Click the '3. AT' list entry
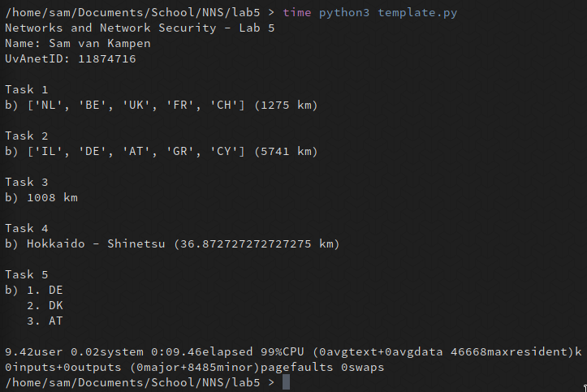587x392 pixels. point(49,321)
